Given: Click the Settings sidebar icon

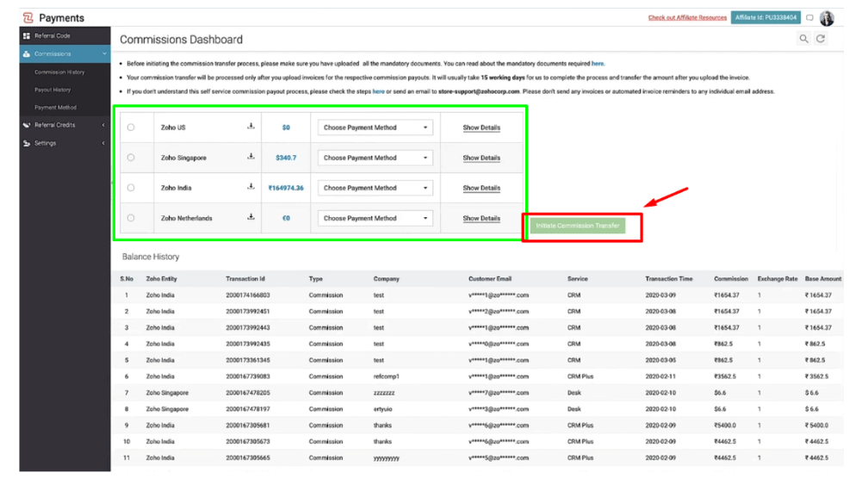Looking at the screenshot, I should click(27, 143).
